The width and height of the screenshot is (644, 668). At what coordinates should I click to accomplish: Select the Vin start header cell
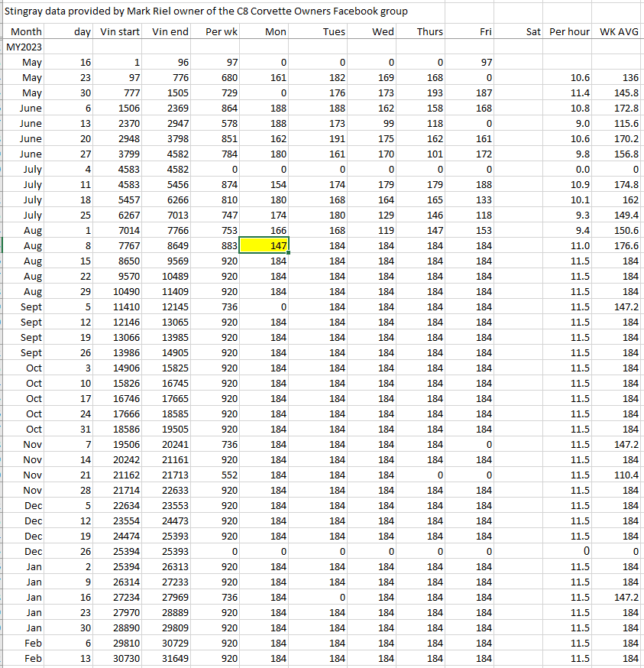(x=120, y=31)
